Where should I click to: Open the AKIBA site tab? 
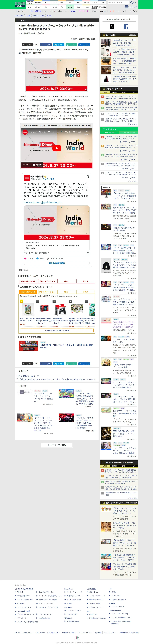click(62, 3)
